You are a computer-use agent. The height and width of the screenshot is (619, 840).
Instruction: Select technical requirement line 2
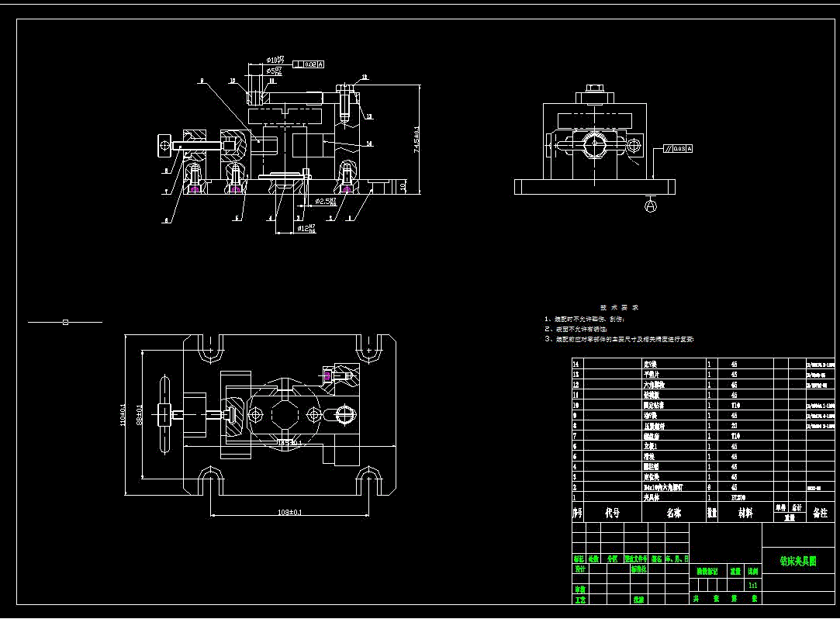[x=576, y=329]
